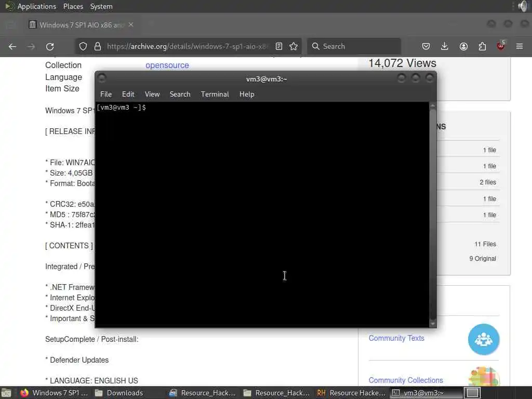Image resolution: width=532 pixels, height=399 pixels.
Task: Open the Places menu in top panel
Action: coord(73,6)
